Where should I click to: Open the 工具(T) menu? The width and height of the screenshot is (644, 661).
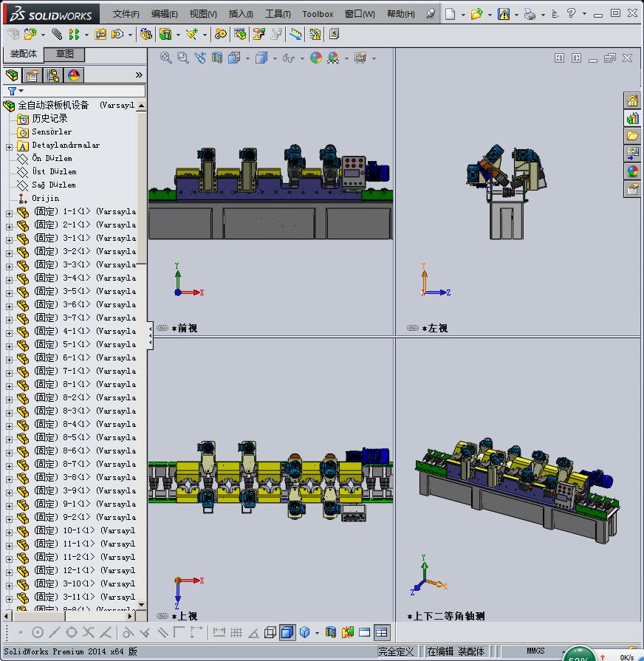pyautogui.click(x=278, y=14)
